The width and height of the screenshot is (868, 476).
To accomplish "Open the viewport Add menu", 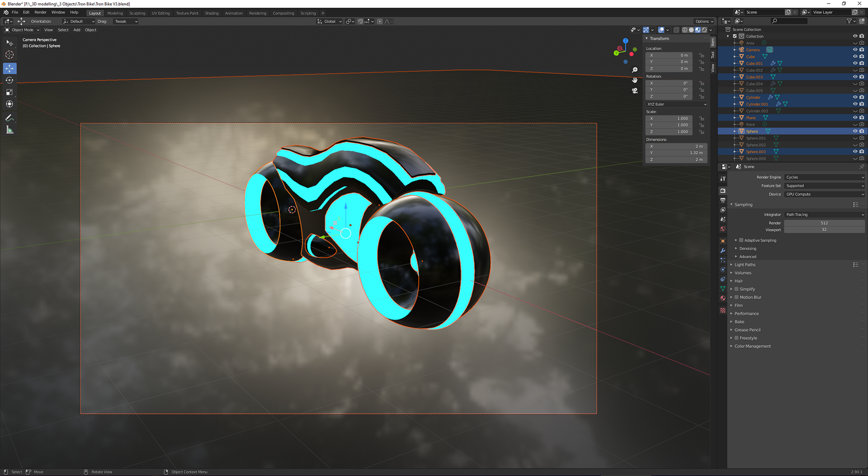I will 77,30.
